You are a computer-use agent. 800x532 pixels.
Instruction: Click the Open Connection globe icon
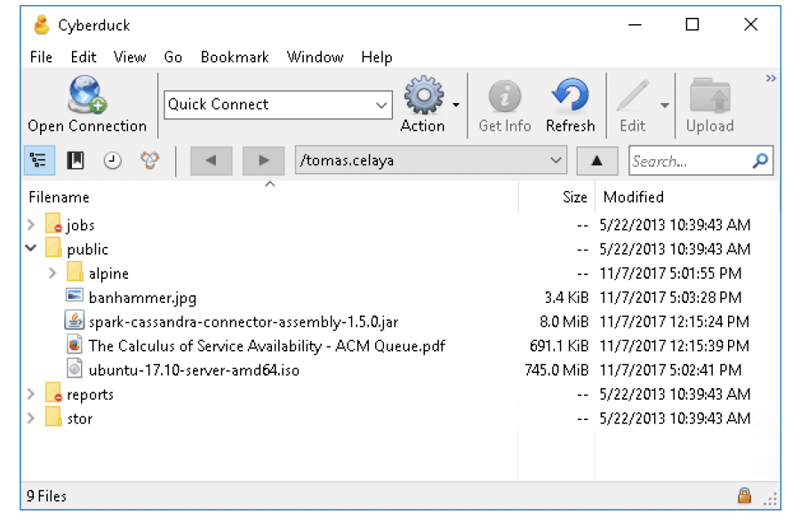[x=87, y=94]
